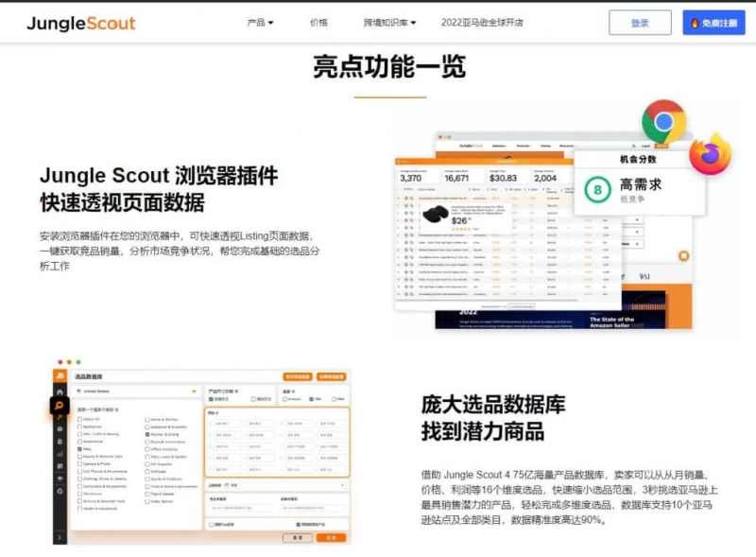This screenshot has height=557, width=756.
Task: Click the orange magnifier search sidebar icon
Action: point(60,407)
